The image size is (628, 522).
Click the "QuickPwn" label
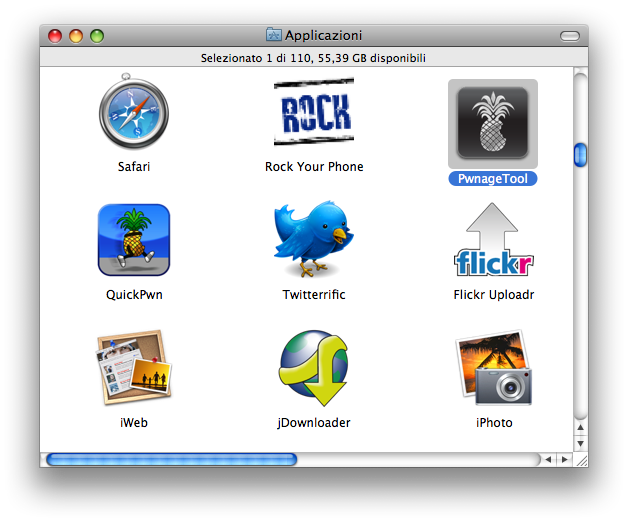click(x=134, y=294)
